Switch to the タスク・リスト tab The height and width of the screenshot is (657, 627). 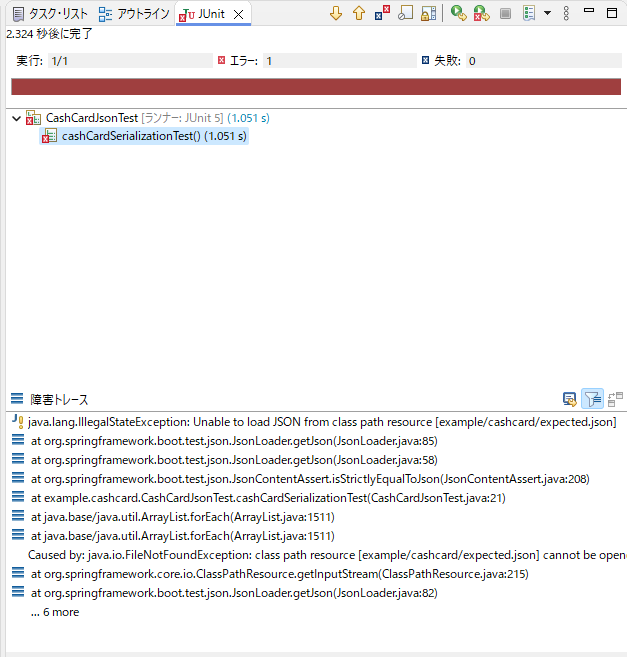50,14
